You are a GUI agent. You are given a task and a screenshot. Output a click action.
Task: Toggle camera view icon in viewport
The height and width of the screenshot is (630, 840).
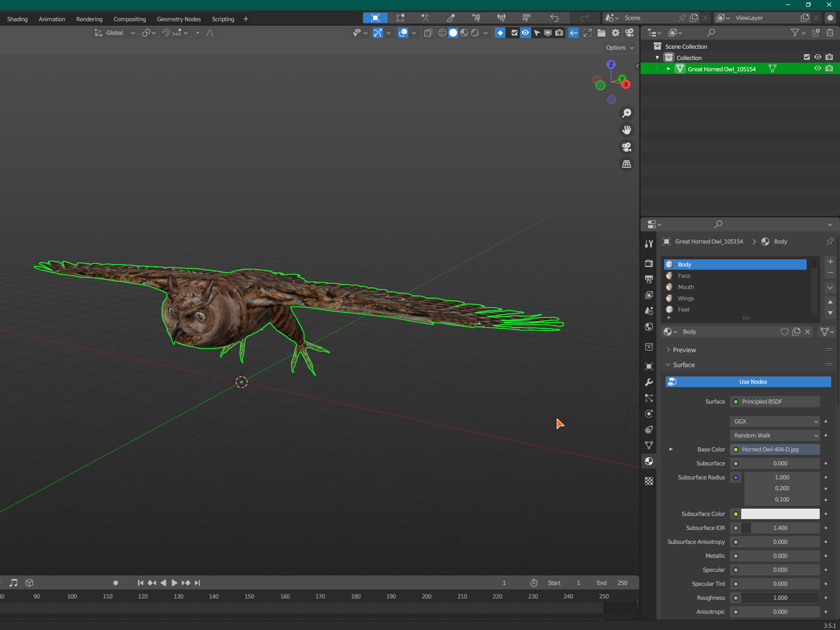[627, 147]
